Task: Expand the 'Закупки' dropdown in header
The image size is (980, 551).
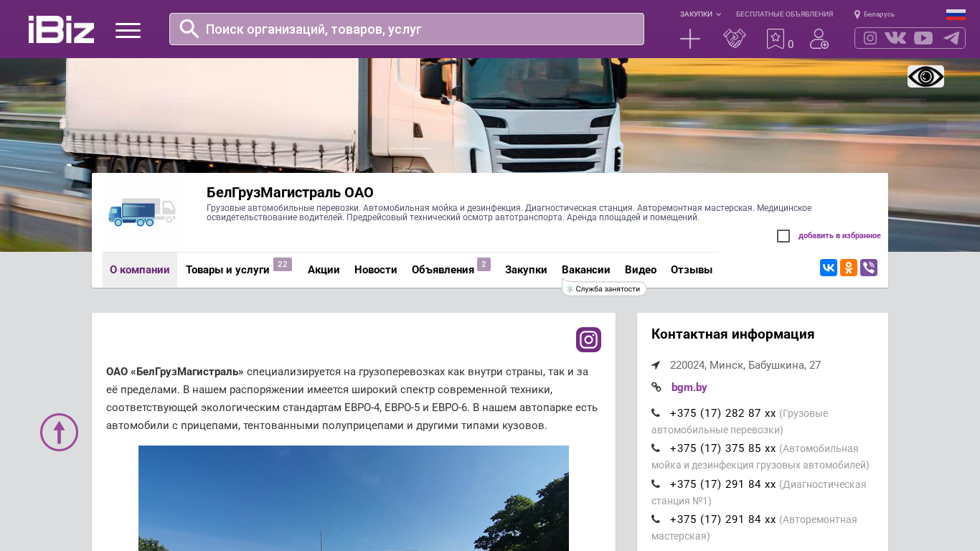Action: 700,14
